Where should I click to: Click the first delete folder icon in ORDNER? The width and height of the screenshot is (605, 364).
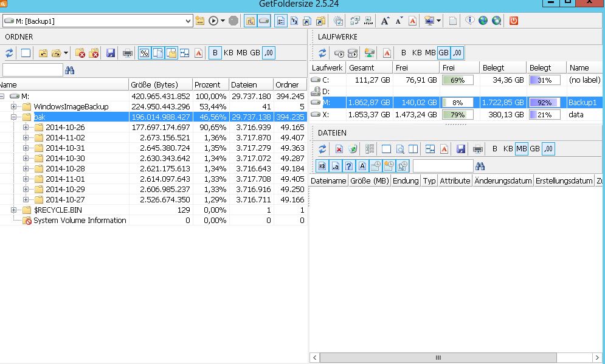(80, 53)
